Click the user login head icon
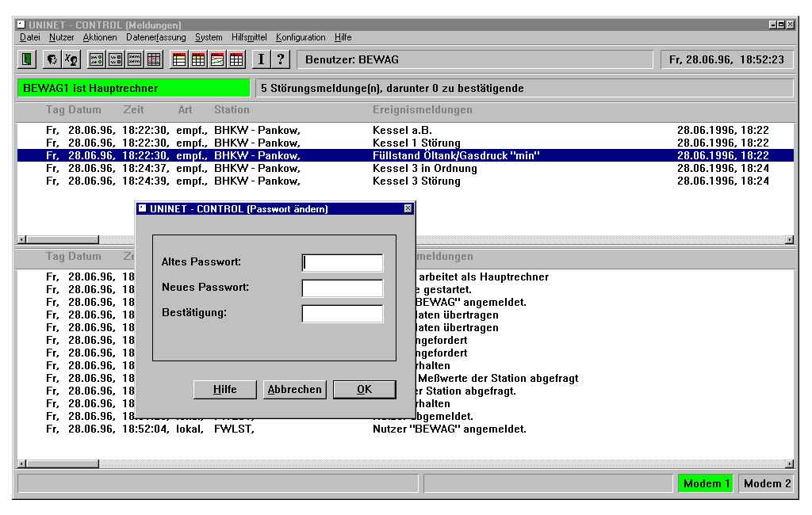 52,59
